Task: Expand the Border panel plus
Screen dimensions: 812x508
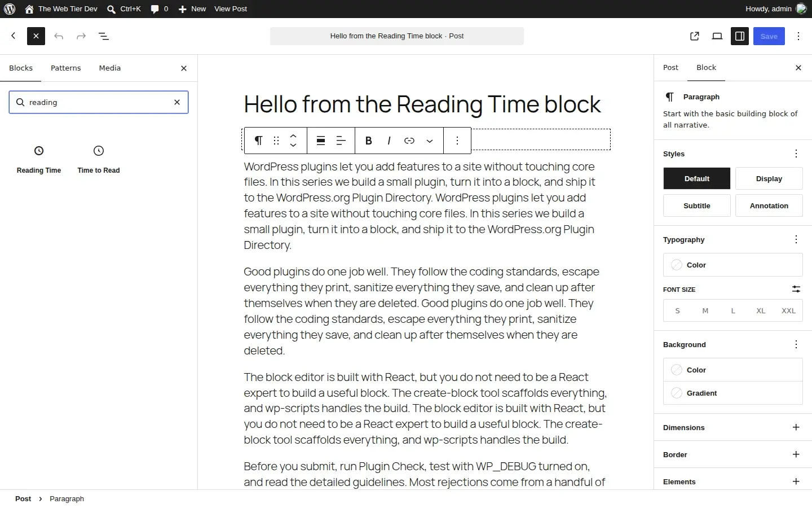Action: tap(796, 454)
